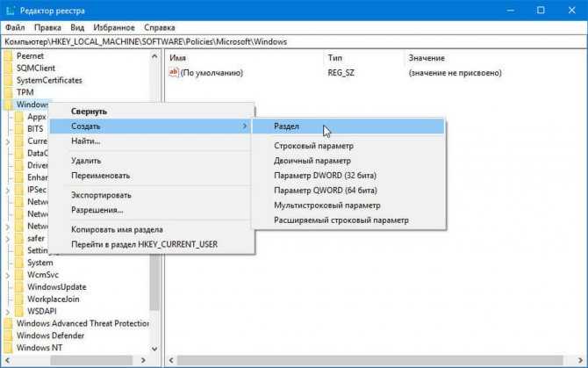The image size is (588, 368).
Task: Click the SQMClient folder icon
Action: tap(8, 68)
